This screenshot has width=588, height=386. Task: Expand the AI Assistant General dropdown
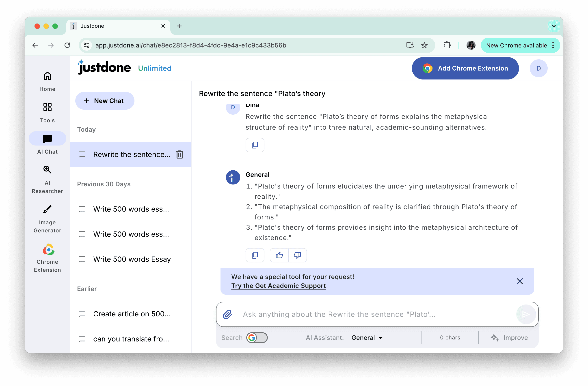[x=367, y=338]
